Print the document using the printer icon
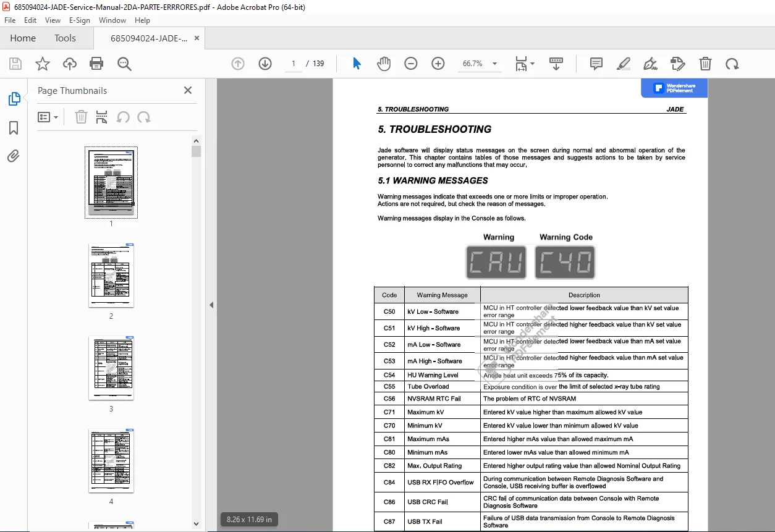This screenshot has height=532, width=775. (96, 64)
